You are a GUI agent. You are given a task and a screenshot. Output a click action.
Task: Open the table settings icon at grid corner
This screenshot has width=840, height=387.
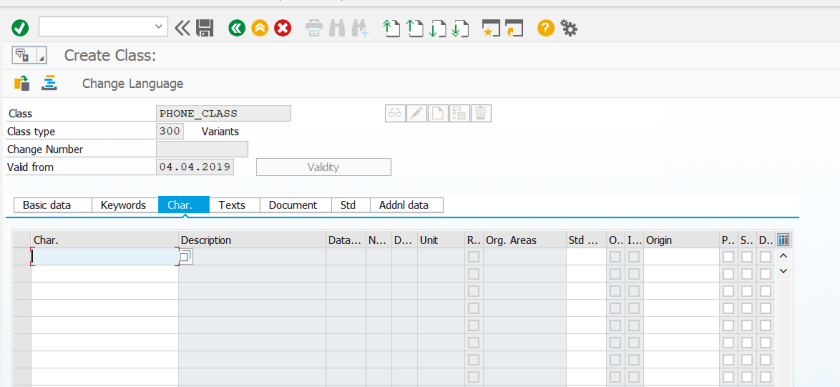(783, 240)
